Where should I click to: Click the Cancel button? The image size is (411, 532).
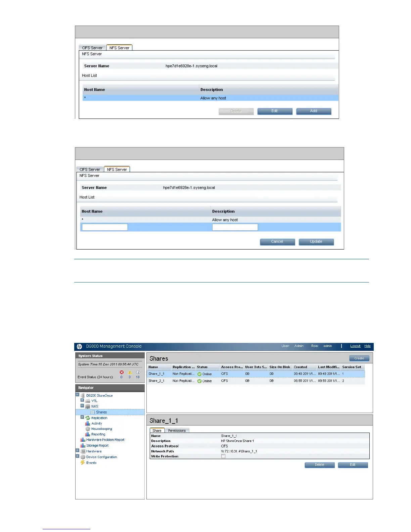point(277,242)
